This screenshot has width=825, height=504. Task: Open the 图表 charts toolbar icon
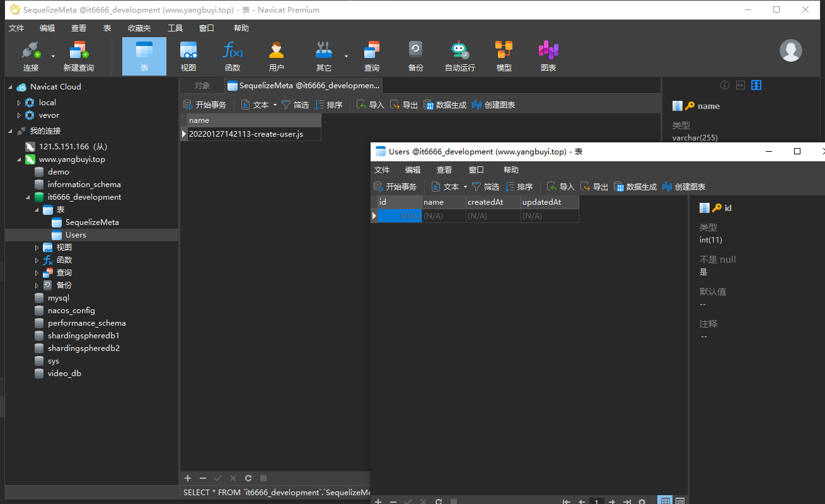pyautogui.click(x=548, y=57)
